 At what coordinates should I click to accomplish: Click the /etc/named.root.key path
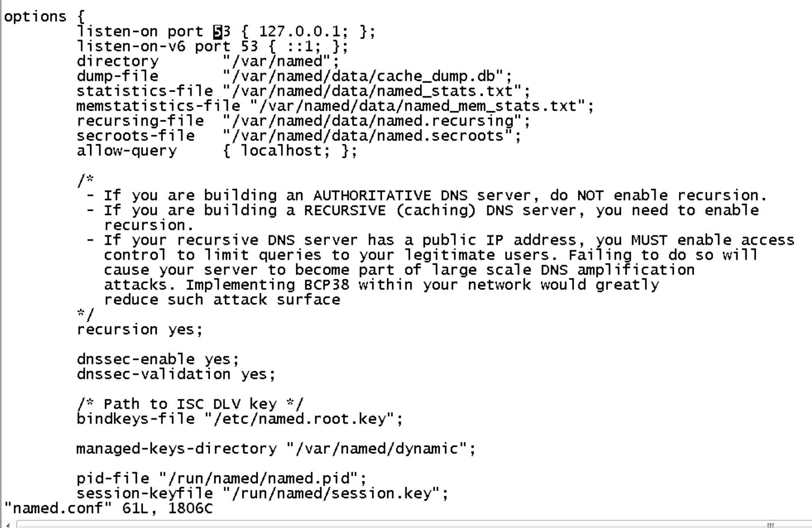[x=303, y=420]
